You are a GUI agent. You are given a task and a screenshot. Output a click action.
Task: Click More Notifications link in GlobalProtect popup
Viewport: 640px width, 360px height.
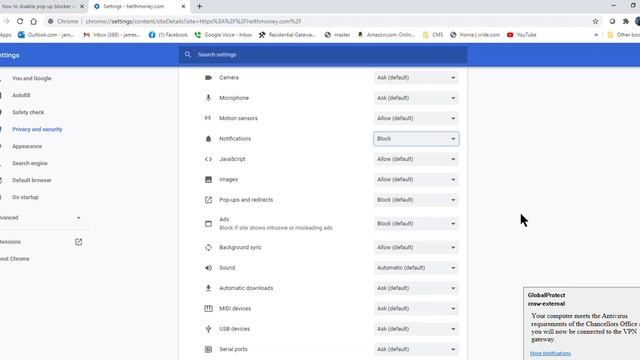550,353
